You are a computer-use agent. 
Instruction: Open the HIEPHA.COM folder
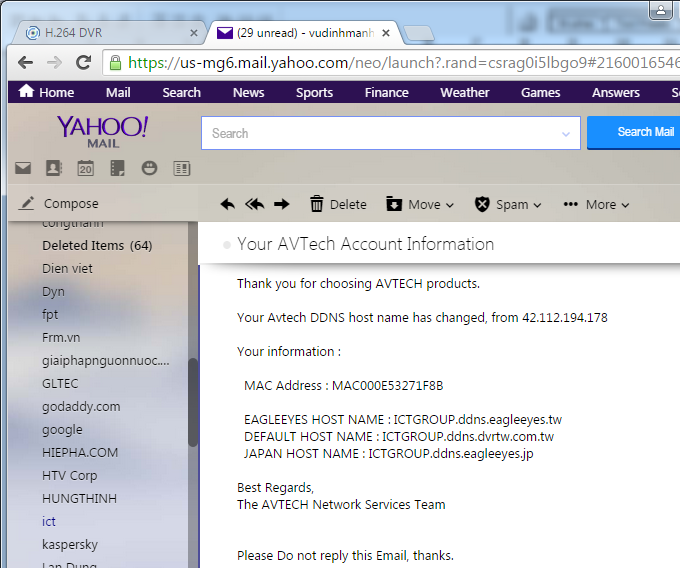(80, 453)
